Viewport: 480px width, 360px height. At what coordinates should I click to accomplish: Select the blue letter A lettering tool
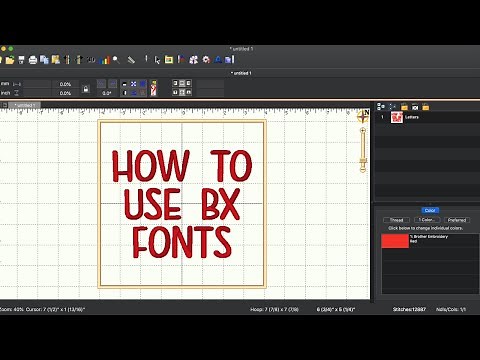coord(218,60)
